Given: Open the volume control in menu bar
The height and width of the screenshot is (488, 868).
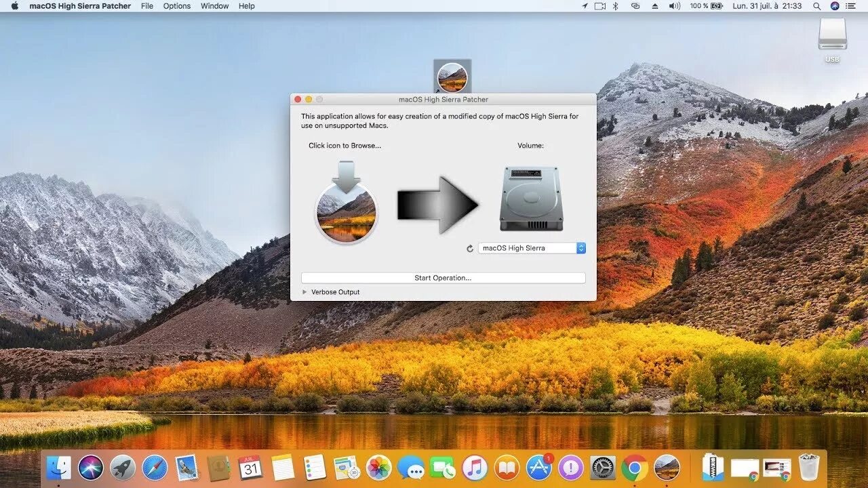Looking at the screenshot, I should 674,6.
